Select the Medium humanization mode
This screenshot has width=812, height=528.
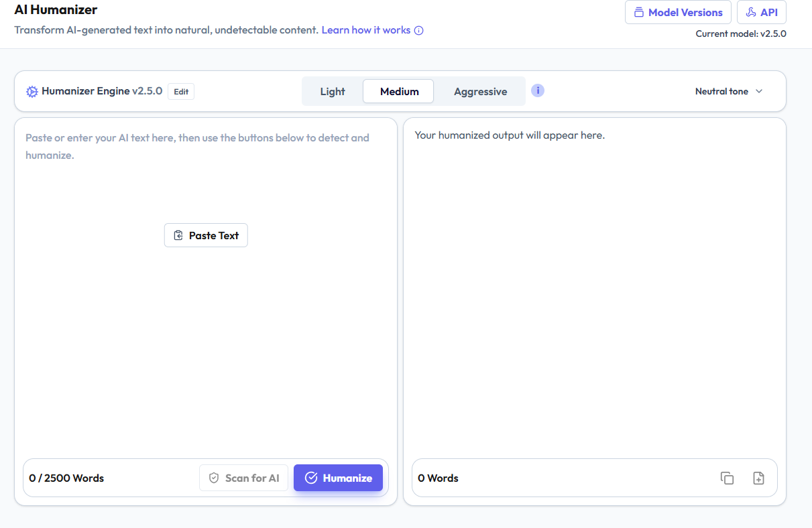click(x=399, y=91)
